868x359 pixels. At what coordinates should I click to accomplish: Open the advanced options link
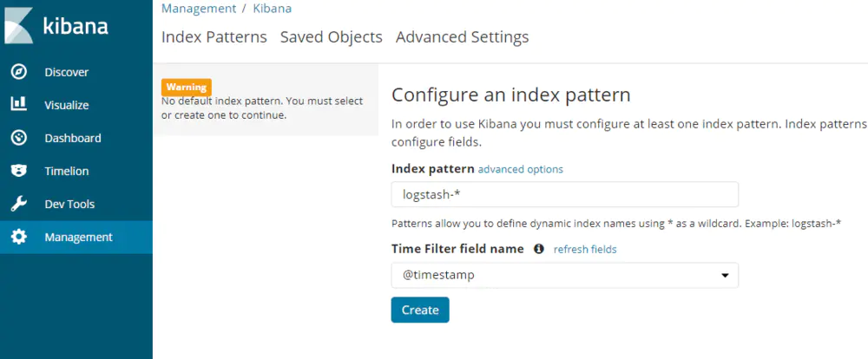520,169
